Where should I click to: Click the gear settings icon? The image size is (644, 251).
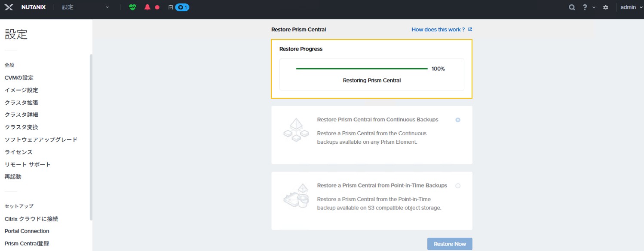(606, 7)
